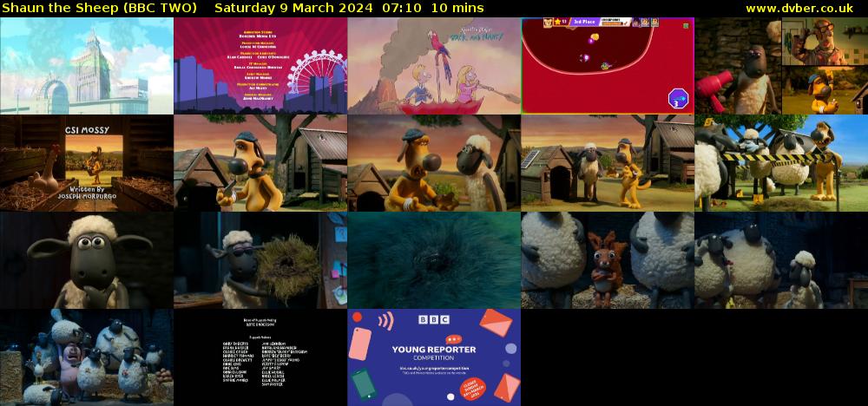The image size is (868, 406).
Task: Click the Shaun the Sheep (BBC TWO) title
Action: [99, 9]
